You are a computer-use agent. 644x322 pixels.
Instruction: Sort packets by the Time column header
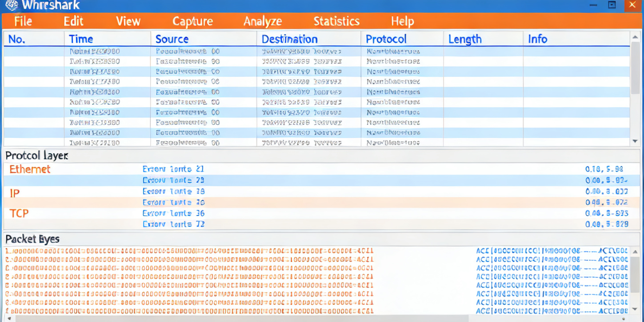click(81, 39)
